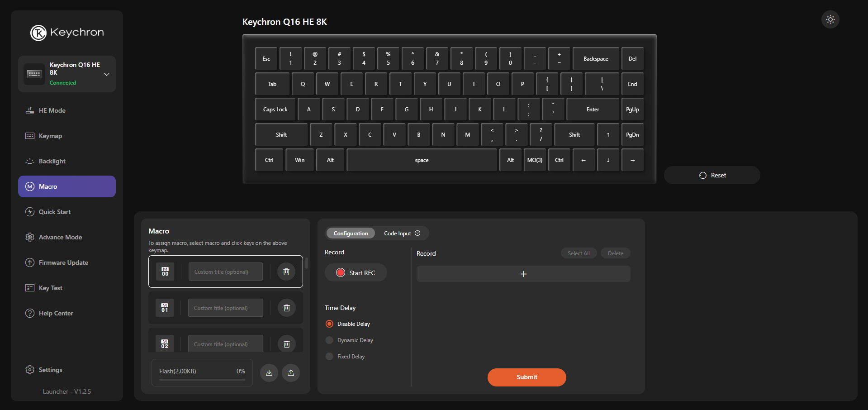Click the PgDn key on keymap
Screen dimensions: 868x410
pos(632,134)
